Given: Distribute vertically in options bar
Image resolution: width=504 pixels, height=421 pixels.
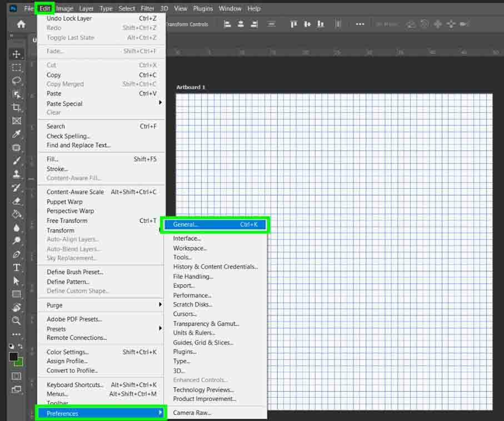Looking at the screenshot, I should (x=271, y=24).
